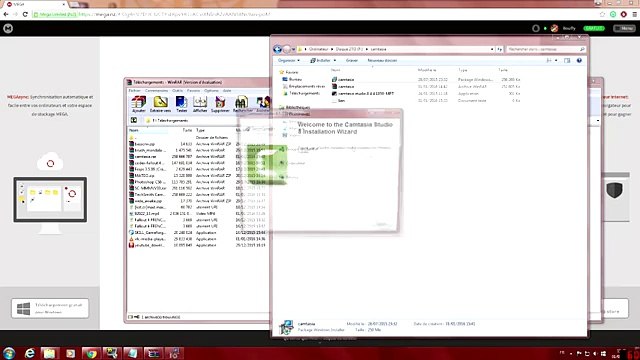
Task: Open the Windows Start button
Action: [9, 353]
